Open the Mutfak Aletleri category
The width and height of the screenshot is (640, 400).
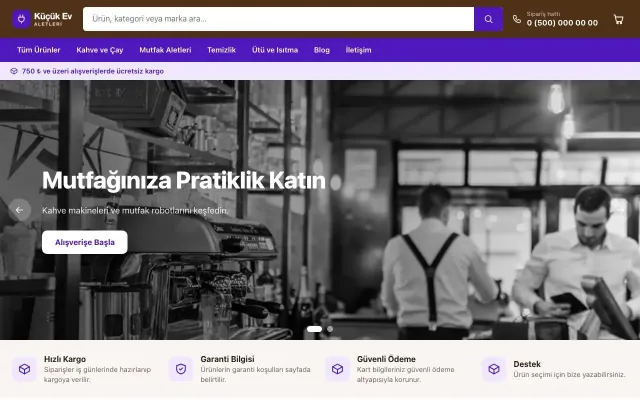tap(165, 50)
